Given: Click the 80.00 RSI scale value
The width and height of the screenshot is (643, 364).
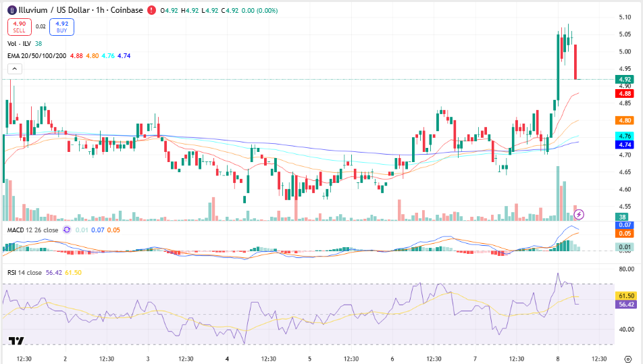Looking at the screenshot, I should click(627, 269).
